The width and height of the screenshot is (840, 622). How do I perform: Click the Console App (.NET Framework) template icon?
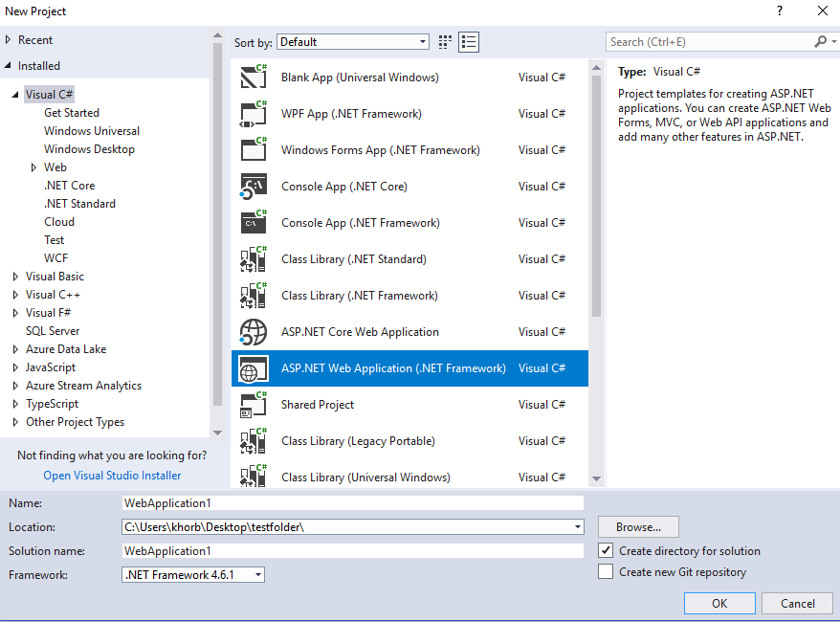[x=254, y=222]
